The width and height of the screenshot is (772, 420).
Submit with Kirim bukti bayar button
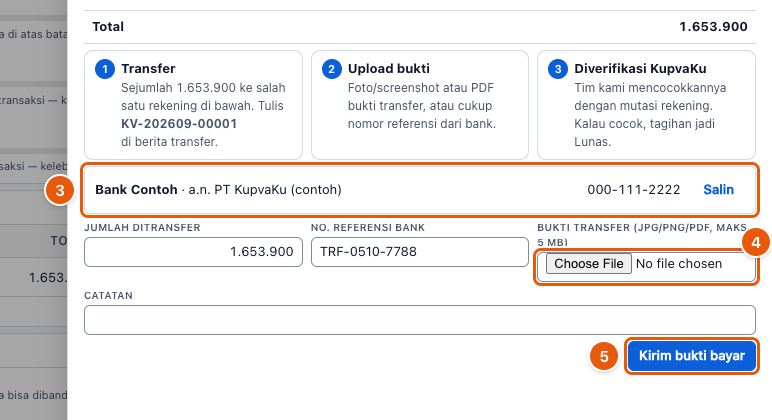[691, 355]
